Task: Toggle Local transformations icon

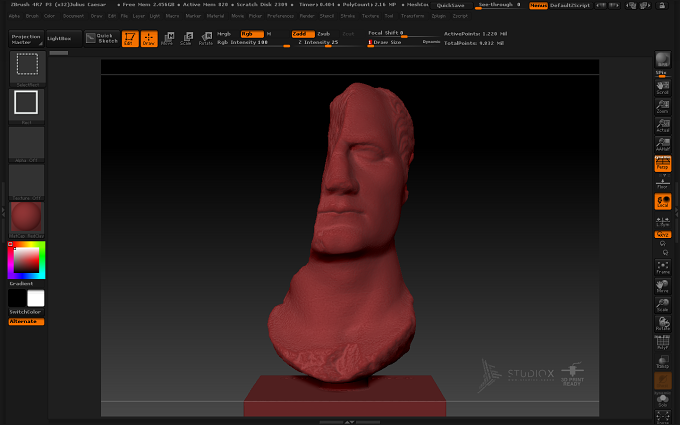Action: point(663,202)
